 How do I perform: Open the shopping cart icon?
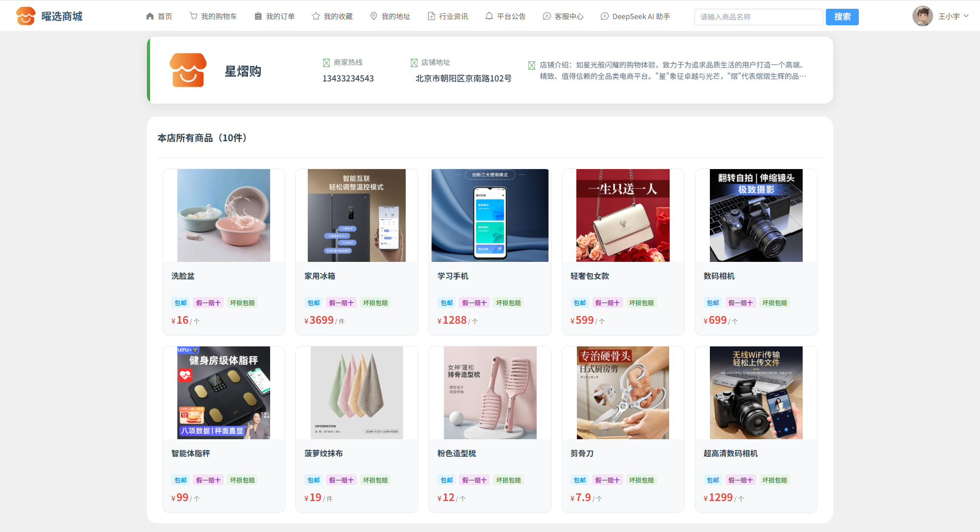coord(193,16)
